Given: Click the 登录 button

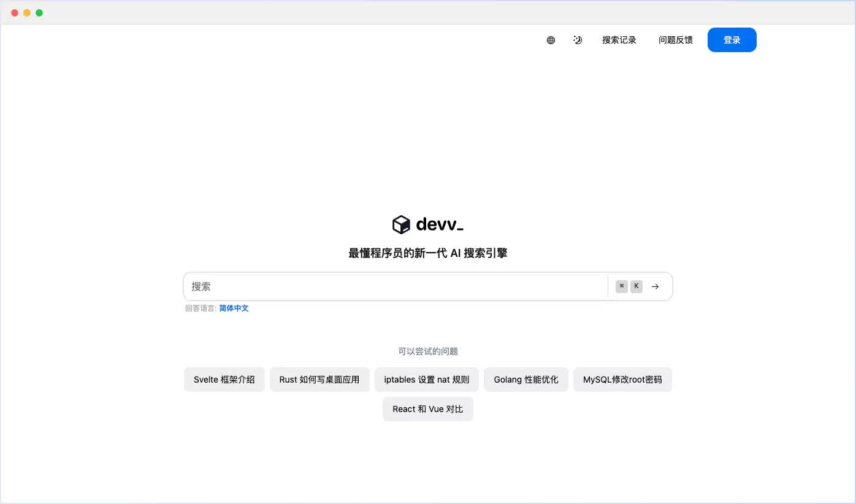Looking at the screenshot, I should 732,39.
